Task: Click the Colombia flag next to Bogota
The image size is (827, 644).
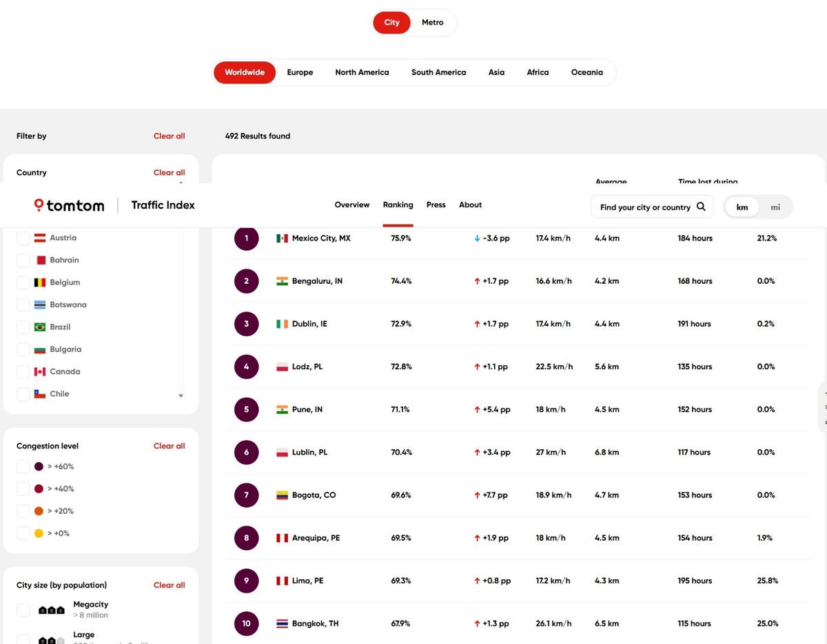Action: pos(282,495)
